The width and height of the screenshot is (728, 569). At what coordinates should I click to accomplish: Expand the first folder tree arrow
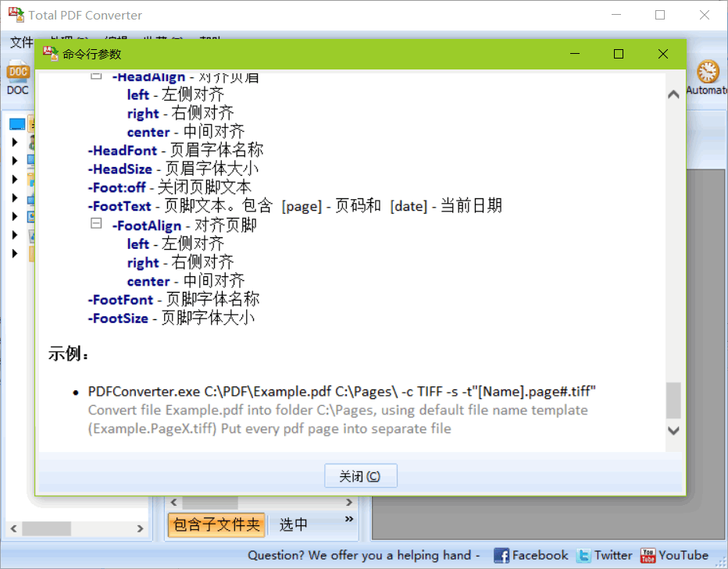15,142
